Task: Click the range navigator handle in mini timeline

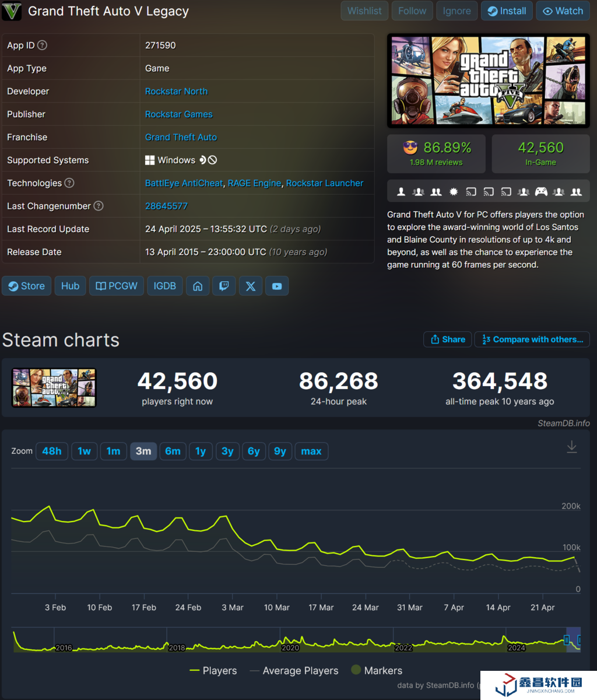Action: point(567,640)
